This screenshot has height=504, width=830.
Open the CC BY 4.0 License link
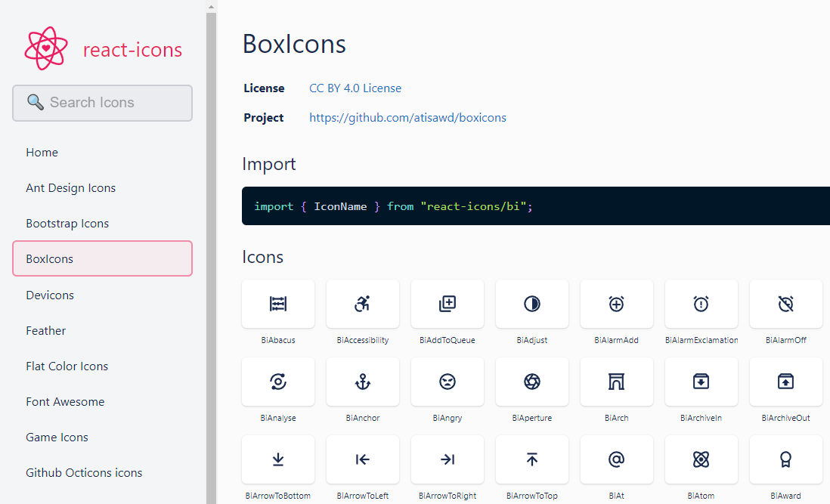point(355,88)
